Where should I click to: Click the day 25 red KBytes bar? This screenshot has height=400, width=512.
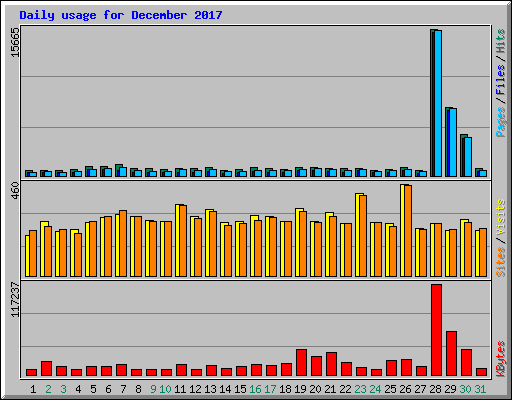click(x=391, y=368)
